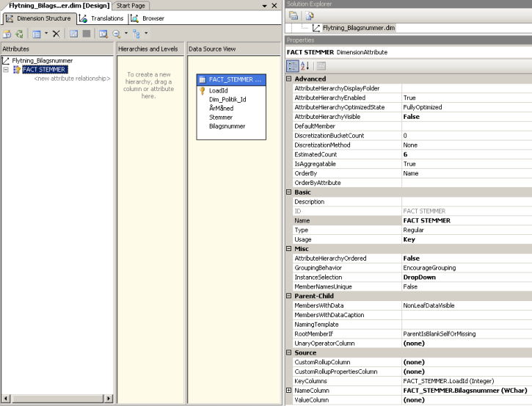The width and height of the screenshot is (532, 406).
Task: Click the Add Business Intelligence toolbar icon
Action: (x=7, y=34)
